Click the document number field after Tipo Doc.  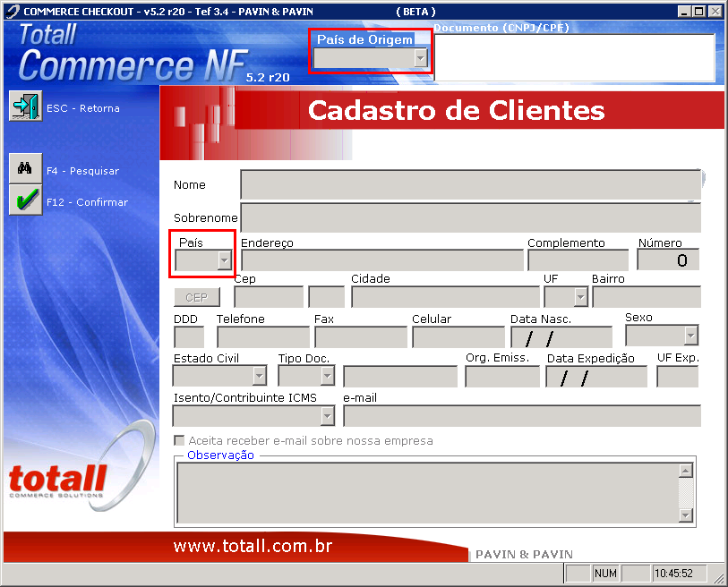click(x=400, y=377)
